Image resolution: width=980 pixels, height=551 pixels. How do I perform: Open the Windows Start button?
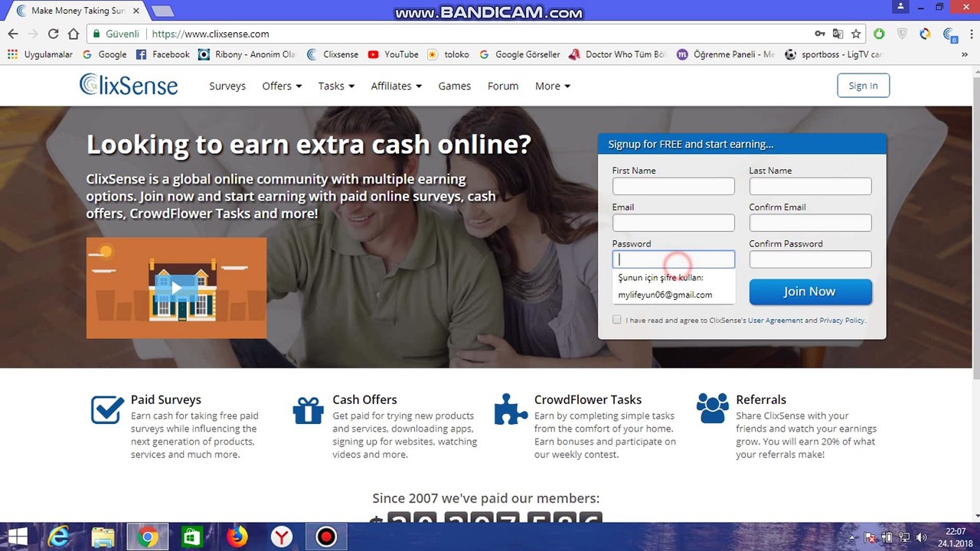(x=17, y=537)
